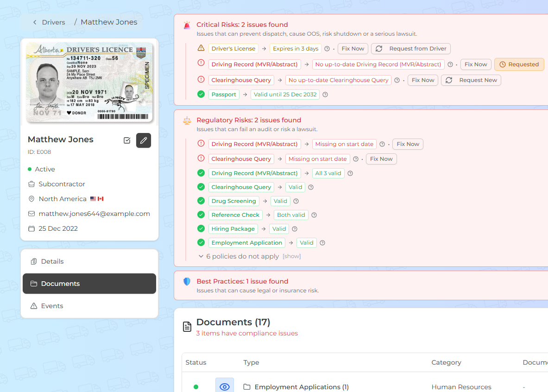Click help icon beside Expires in 3 days
548x392 pixels.
point(327,49)
